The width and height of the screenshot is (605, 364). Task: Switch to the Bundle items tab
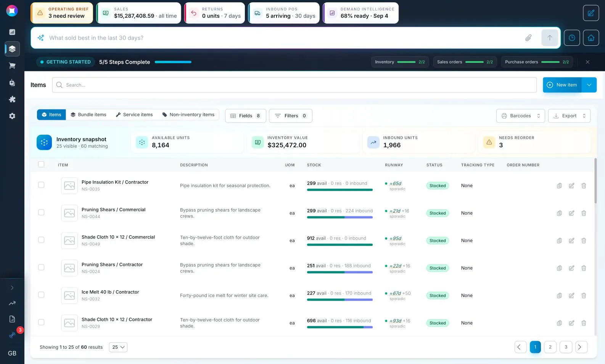point(88,115)
